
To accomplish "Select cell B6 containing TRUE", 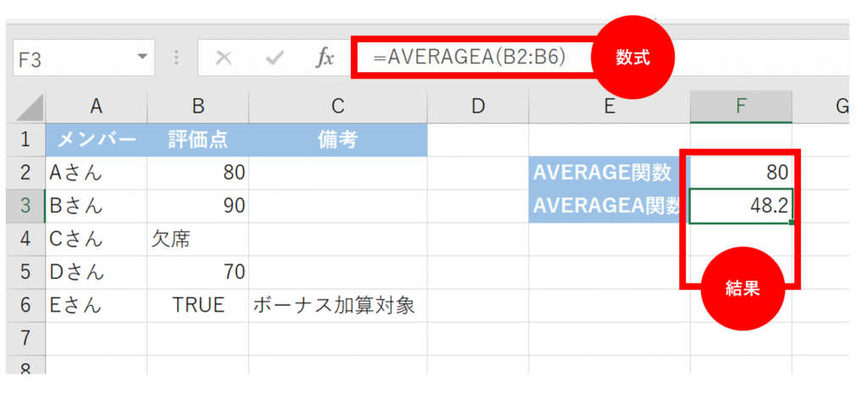I will pos(198,305).
